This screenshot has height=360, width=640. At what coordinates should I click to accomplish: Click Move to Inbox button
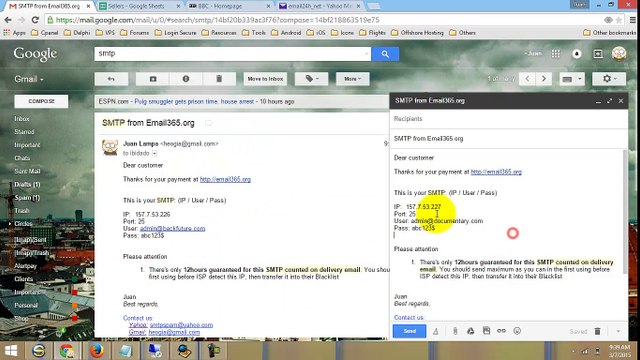(x=265, y=79)
